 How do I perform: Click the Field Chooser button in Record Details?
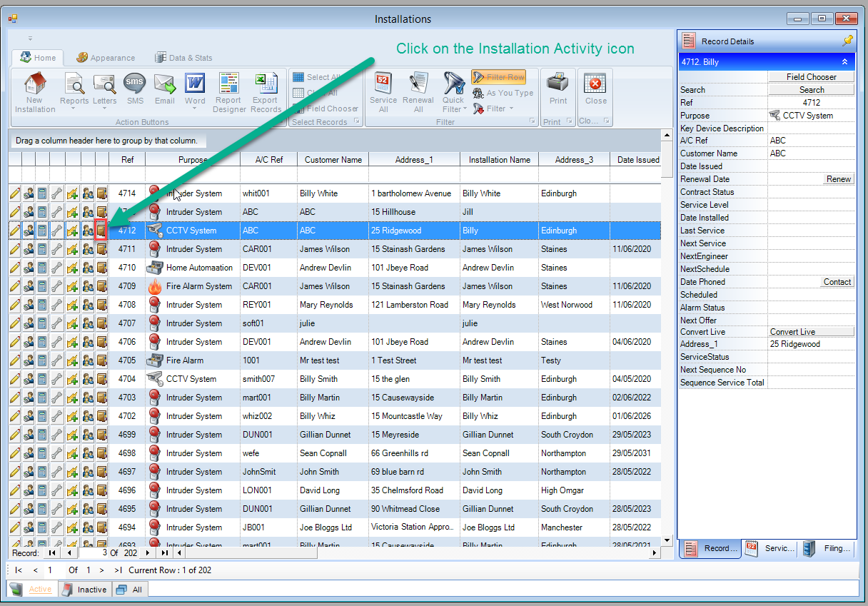pos(811,77)
